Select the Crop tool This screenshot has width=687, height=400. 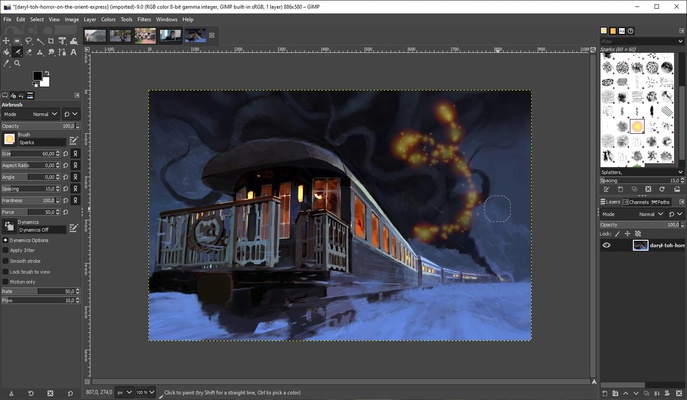coord(51,41)
